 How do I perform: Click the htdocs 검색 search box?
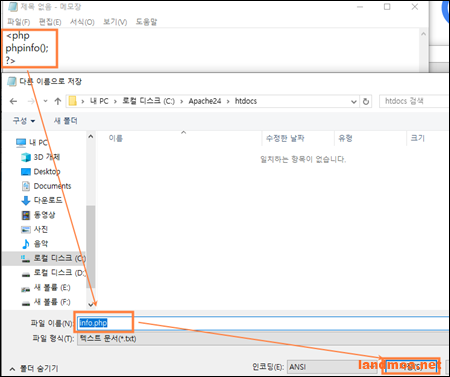coord(415,101)
